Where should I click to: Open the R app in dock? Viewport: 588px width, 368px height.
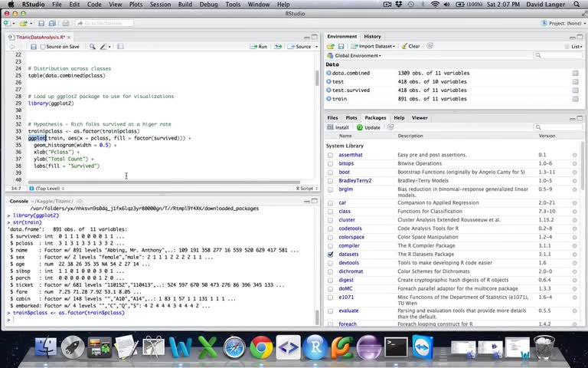(x=315, y=347)
